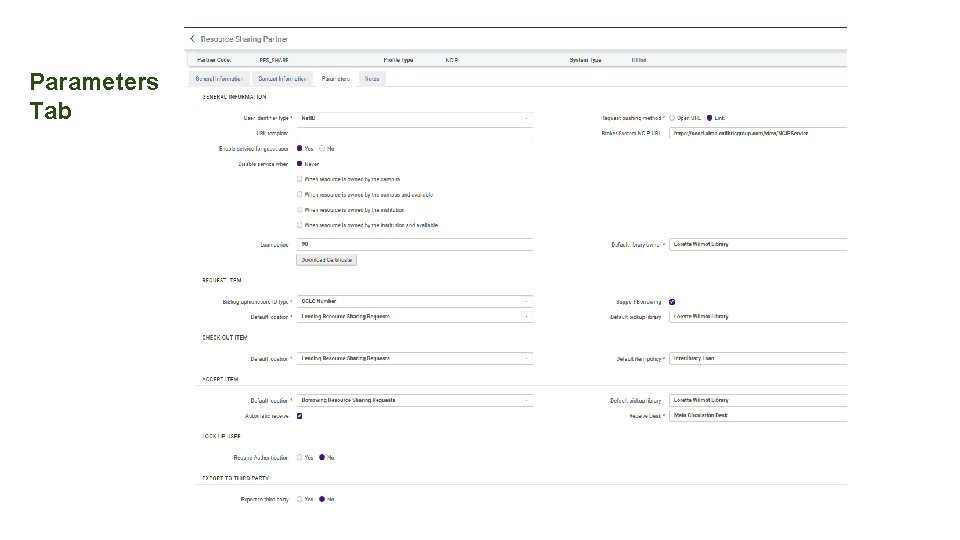Select Link request pushing method
The width and height of the screenshot is (960, 540).
tap(710, 118)
